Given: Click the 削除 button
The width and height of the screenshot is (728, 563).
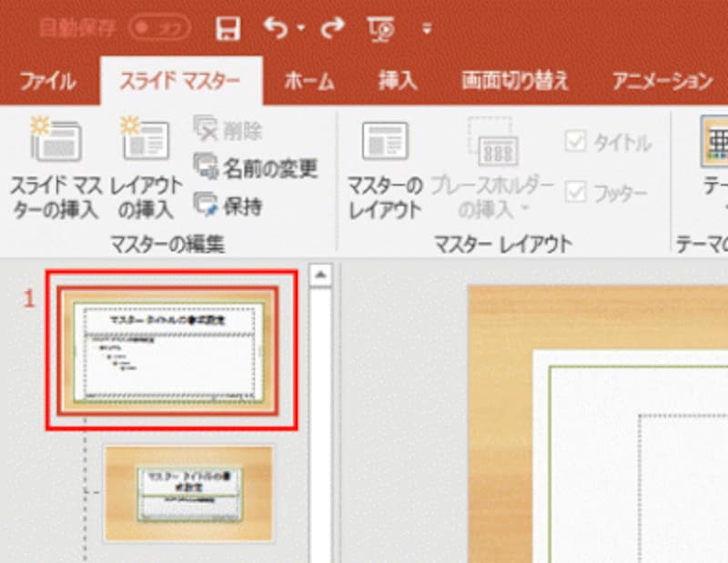Looking at the screenshot, I should [227, 129].
